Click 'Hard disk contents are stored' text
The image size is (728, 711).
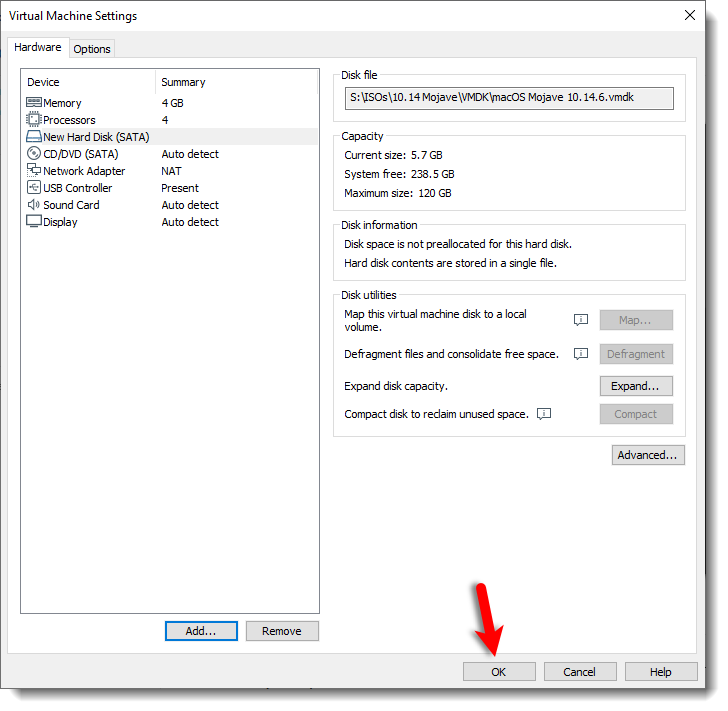[x=450, y=263]
